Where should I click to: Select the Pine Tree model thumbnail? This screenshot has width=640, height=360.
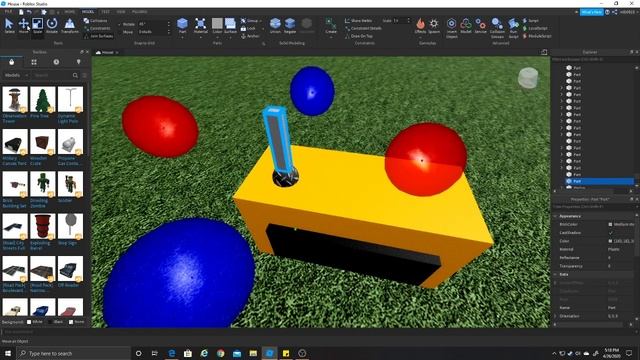(42, 99)
